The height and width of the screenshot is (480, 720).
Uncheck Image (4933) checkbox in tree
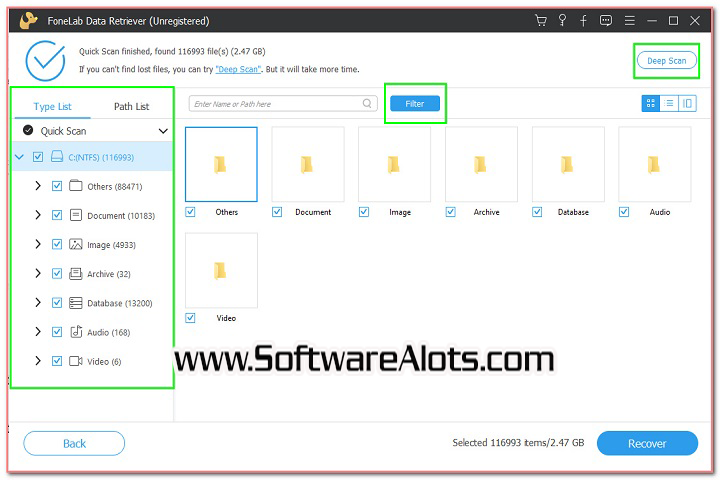[x=57, y=244]
